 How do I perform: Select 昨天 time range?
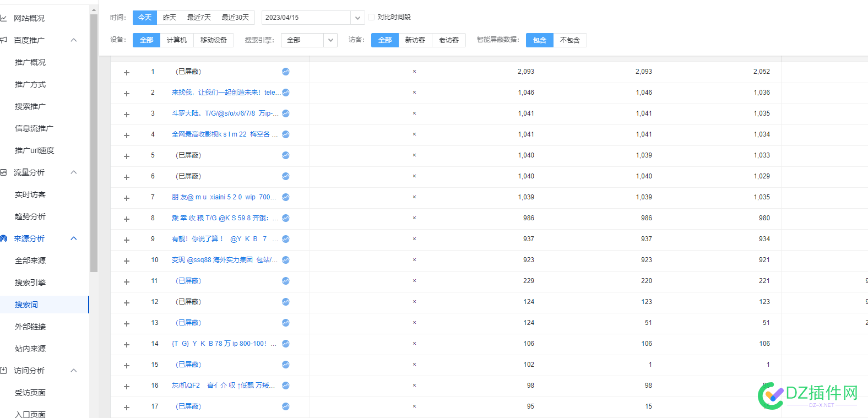[170, 18]
